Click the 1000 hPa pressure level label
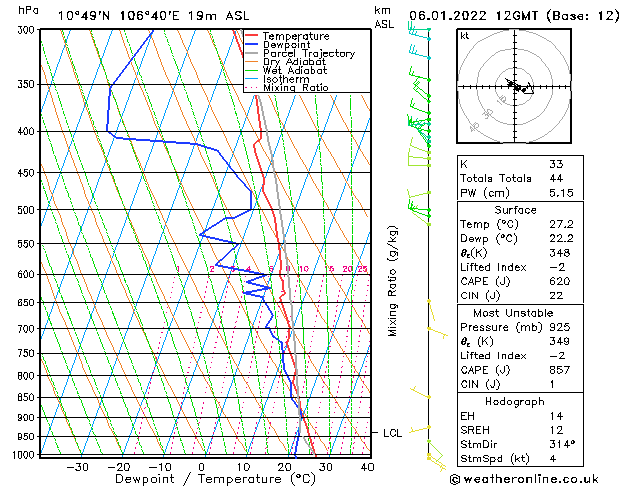Viewport: 629px width, 486px height. (x=25, y=455)
